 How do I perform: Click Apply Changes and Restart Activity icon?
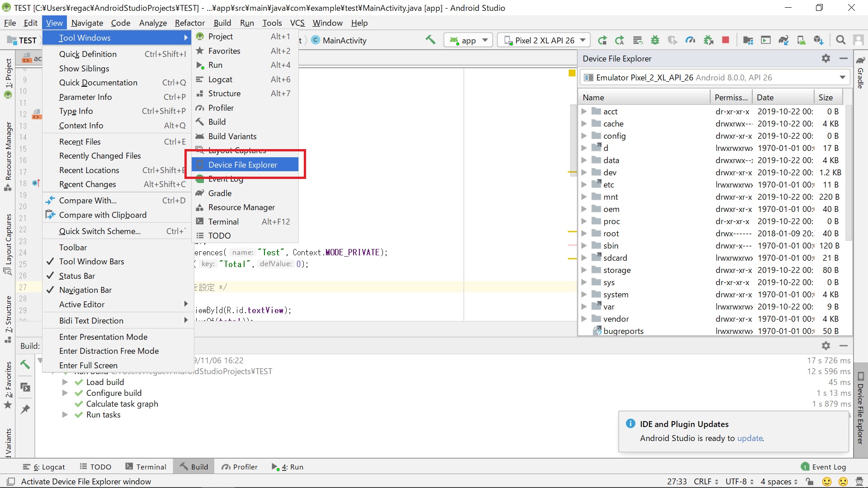619,40
